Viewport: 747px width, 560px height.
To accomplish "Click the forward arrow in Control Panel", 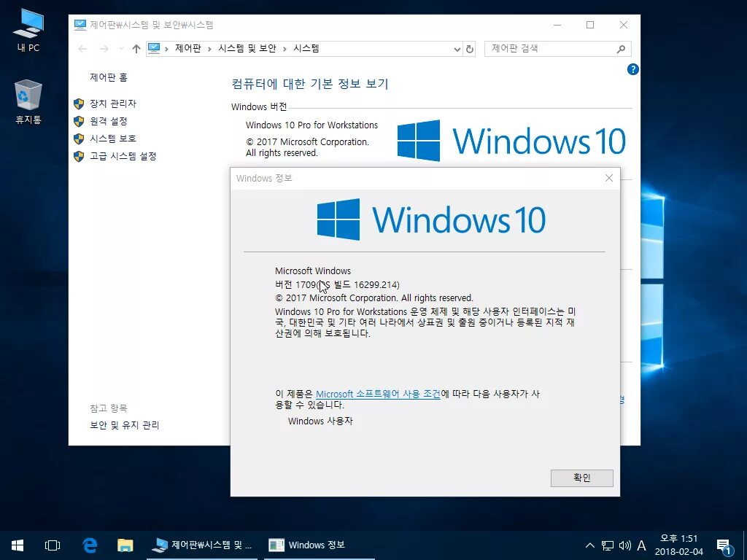I will click(104, 49).
